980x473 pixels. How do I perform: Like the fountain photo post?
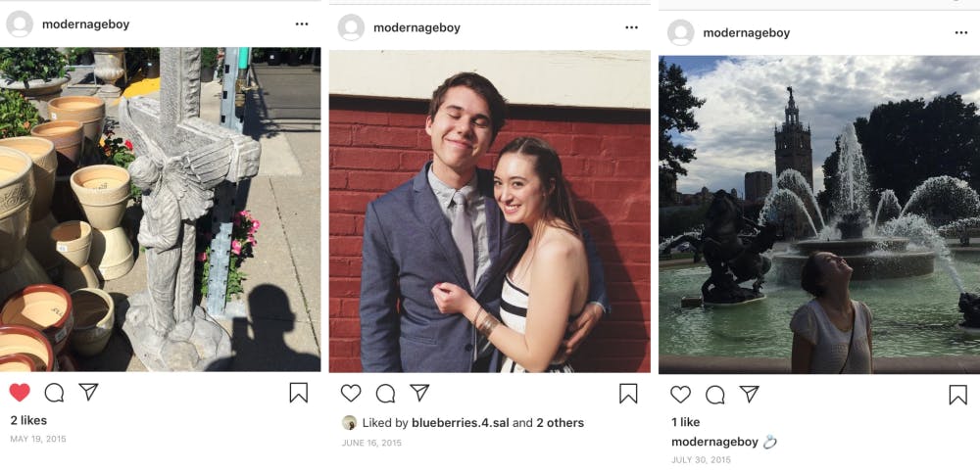coord(680,395)
